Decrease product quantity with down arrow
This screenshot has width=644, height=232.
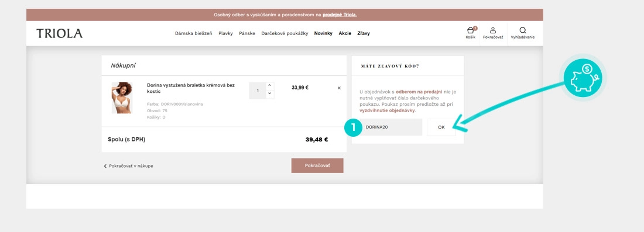269,94
